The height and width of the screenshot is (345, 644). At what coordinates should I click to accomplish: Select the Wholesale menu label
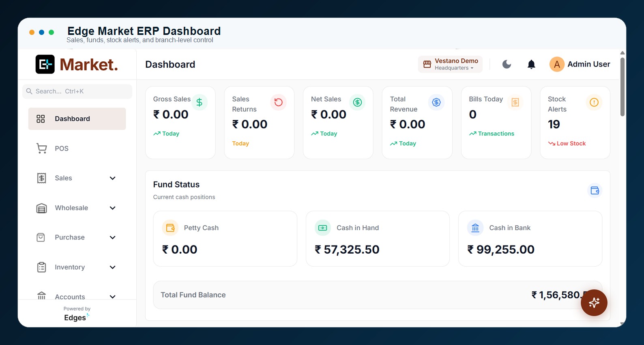point(71,208)
